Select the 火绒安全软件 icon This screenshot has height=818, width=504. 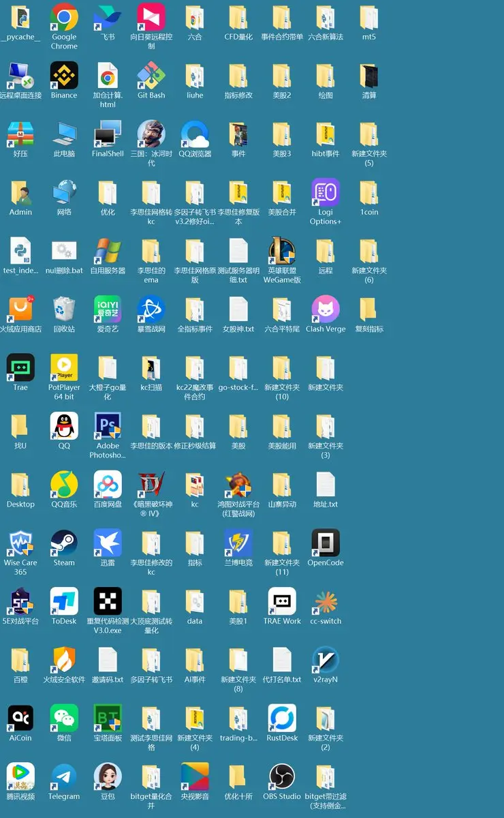(x=64, y=660)
